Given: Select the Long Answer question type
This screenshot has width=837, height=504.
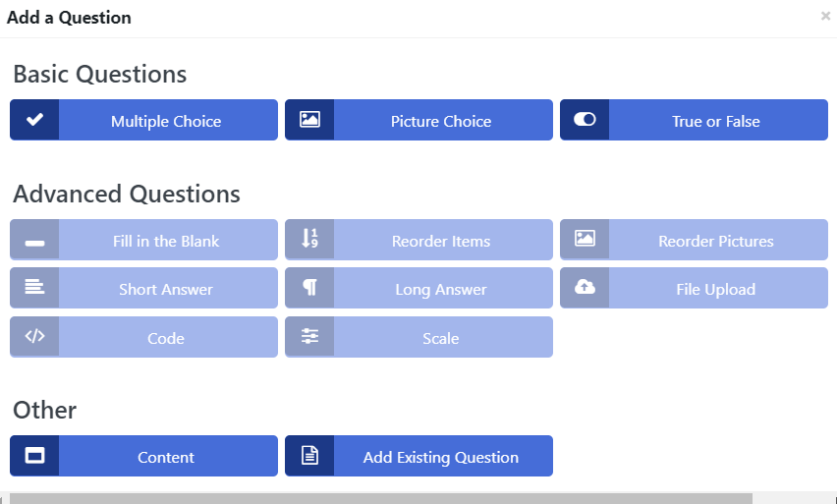Looking at the screenshot, I should click(x=440, y=289).
